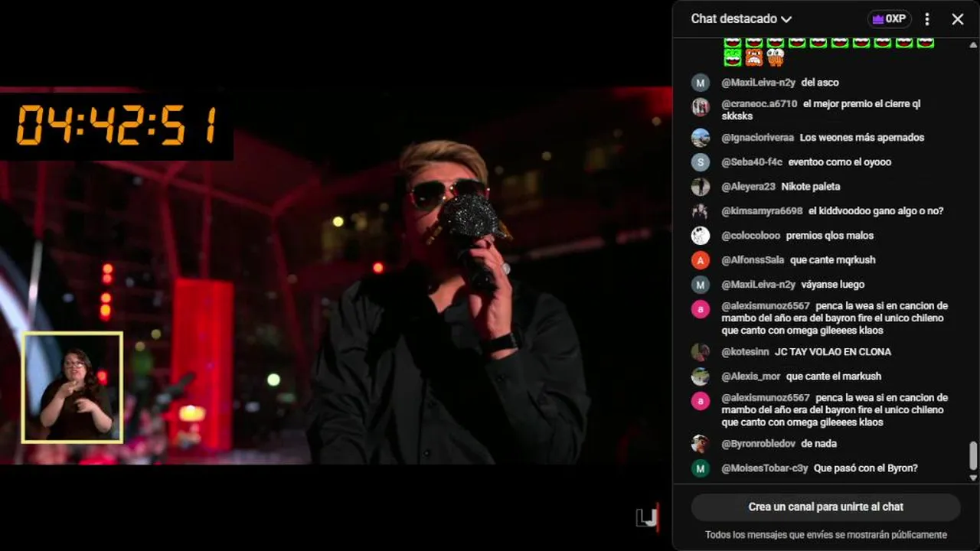The height and width of the screenshot is (551, 980).
Task: Open @Ignacioriveraa profile avatar
Action: 701,138
